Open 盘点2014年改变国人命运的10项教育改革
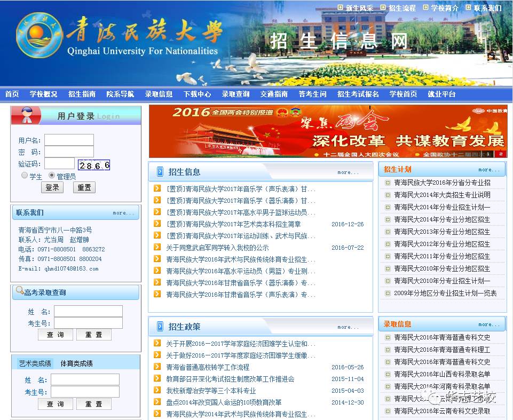This screenshot has width=513, height=420. pos(224,403)
